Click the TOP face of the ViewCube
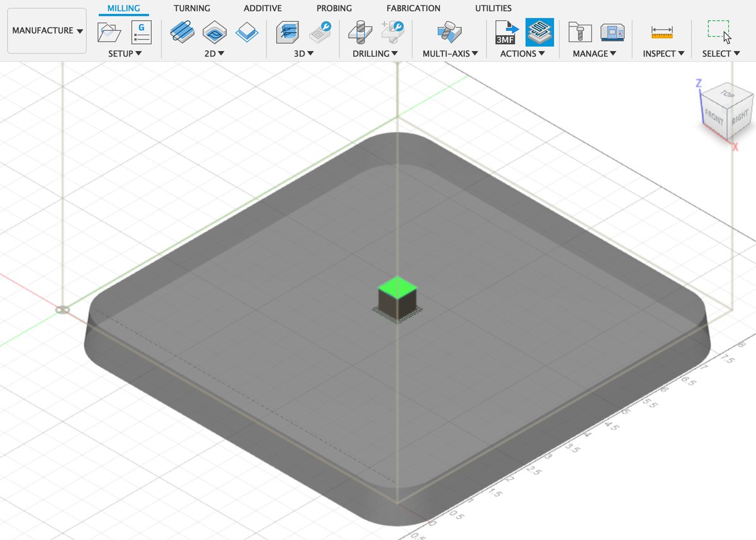Image resolution: width=756 pixels, height=540 pixels. [728, 95]
